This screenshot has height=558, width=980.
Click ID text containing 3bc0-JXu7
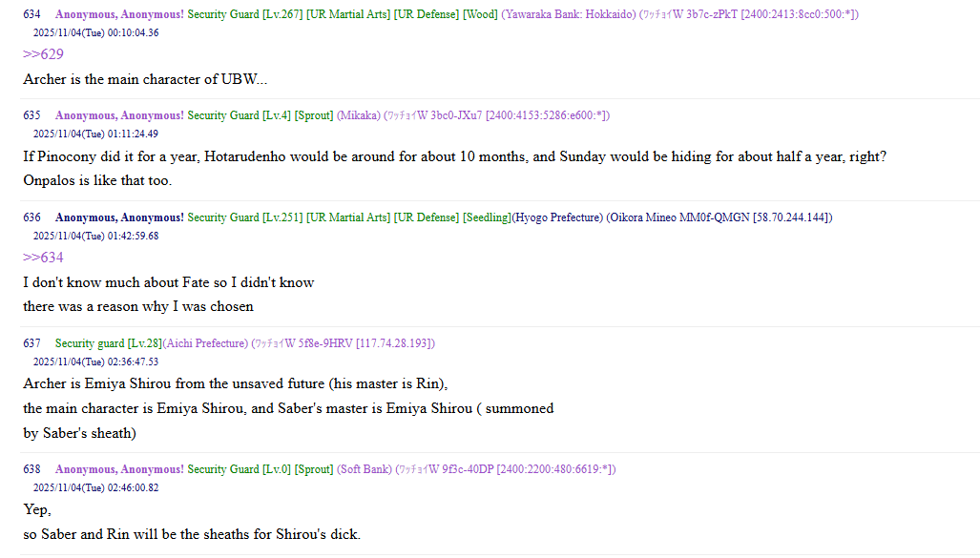click(x=497, y=115)
